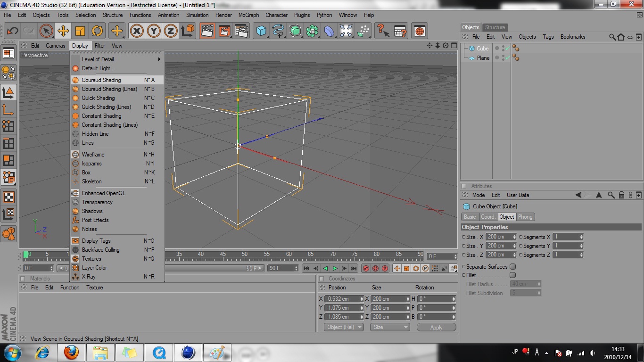This screenshot has width=644, height=362.
Task: Jump to the end of the animation
Action: click(x=354, y=268)
